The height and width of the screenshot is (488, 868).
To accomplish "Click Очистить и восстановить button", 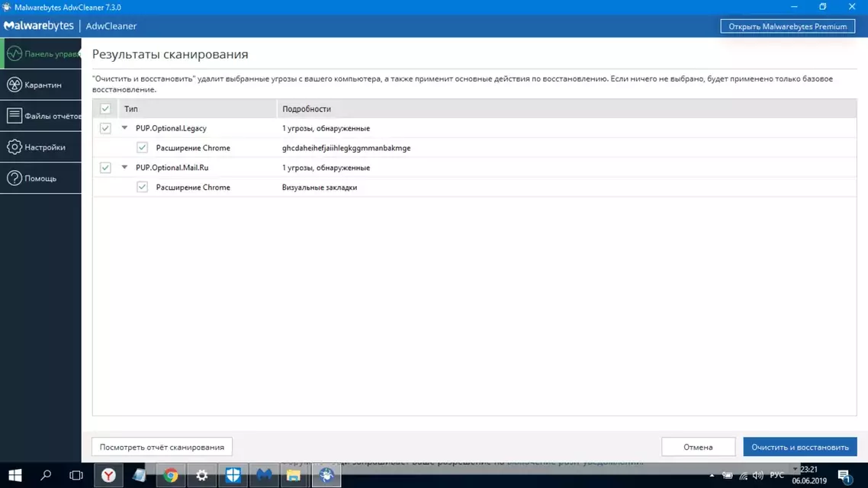I will coord(800,447).
